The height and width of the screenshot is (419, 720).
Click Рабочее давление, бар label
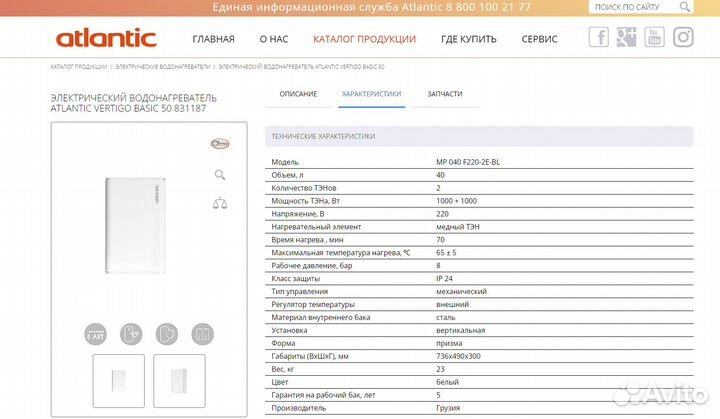point(311,266)
